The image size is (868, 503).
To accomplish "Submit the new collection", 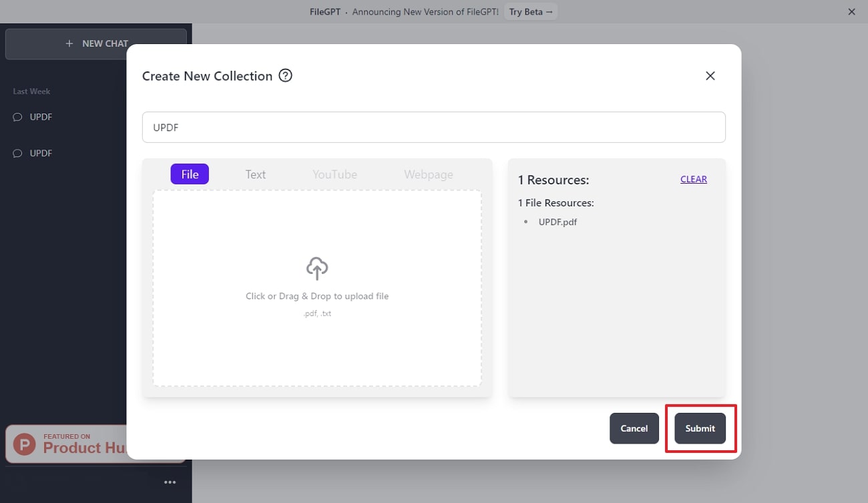I will tap(700, 428).
